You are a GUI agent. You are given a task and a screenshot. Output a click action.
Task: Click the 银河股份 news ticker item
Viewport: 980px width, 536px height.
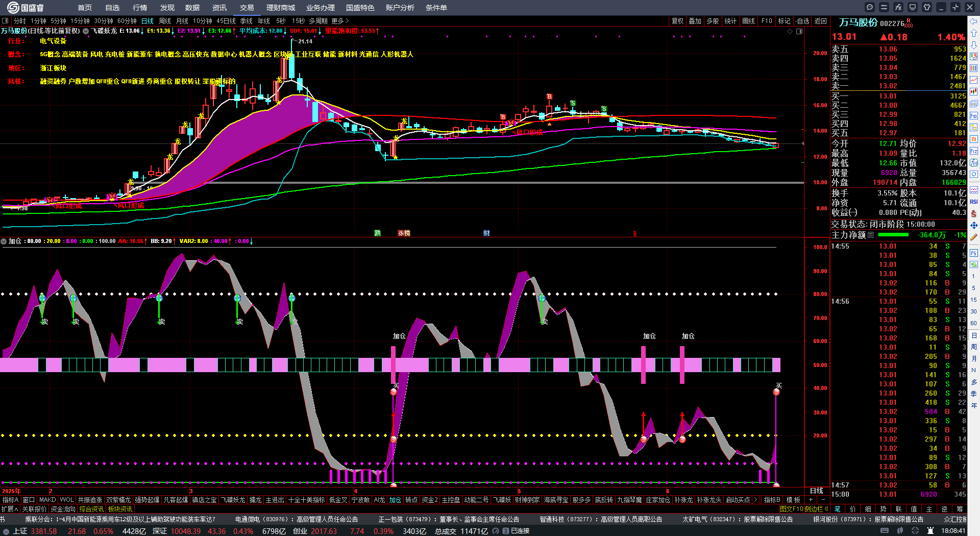coord(868,519)
